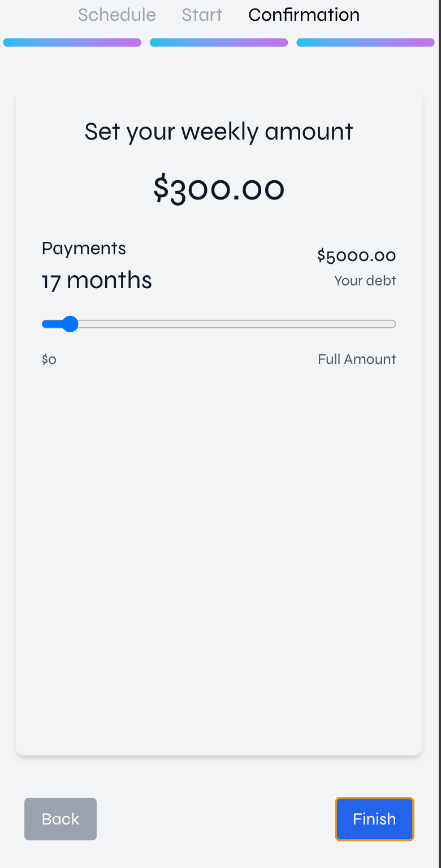The width and height of the screenshot is (441, 868).
Task: Click the first gradient progress bar
Action: 72,42
